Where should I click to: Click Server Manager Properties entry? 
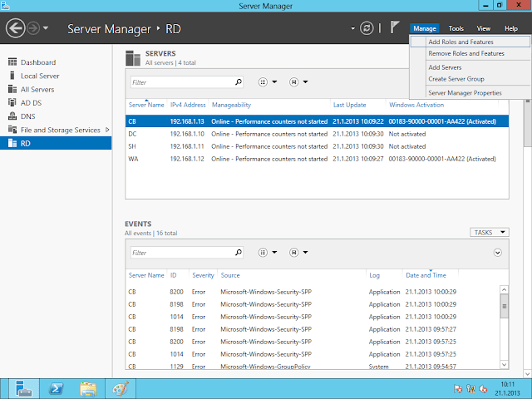(465, 92)
